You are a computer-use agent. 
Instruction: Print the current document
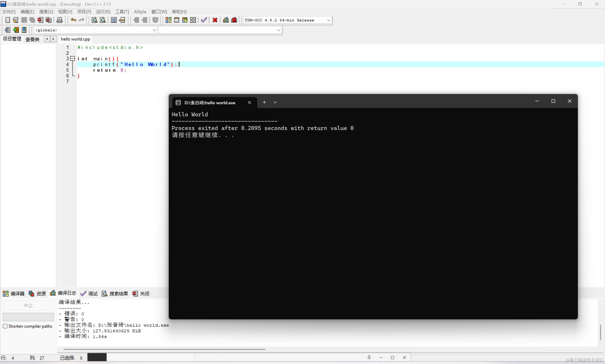tap(59, 20)
